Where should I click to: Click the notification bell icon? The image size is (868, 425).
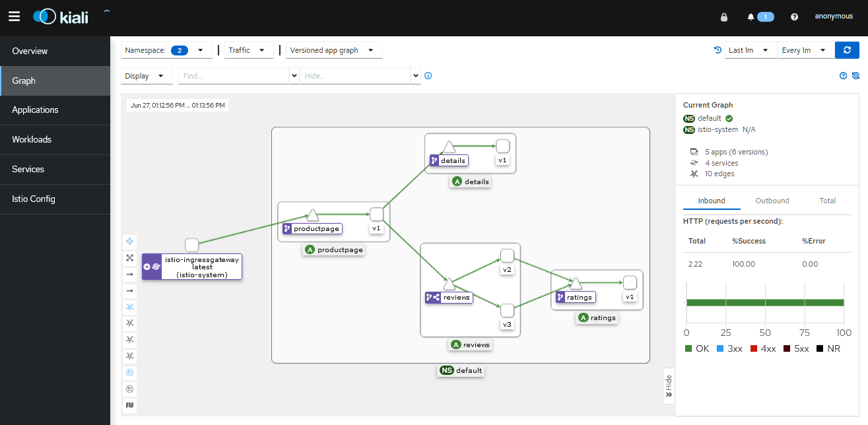[751, 17]
